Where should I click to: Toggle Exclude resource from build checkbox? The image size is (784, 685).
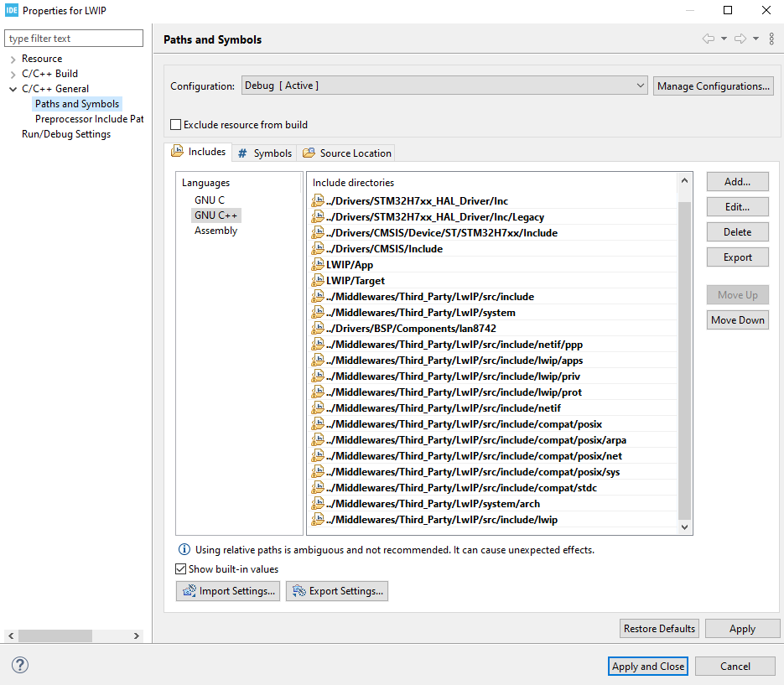[175, 124]
